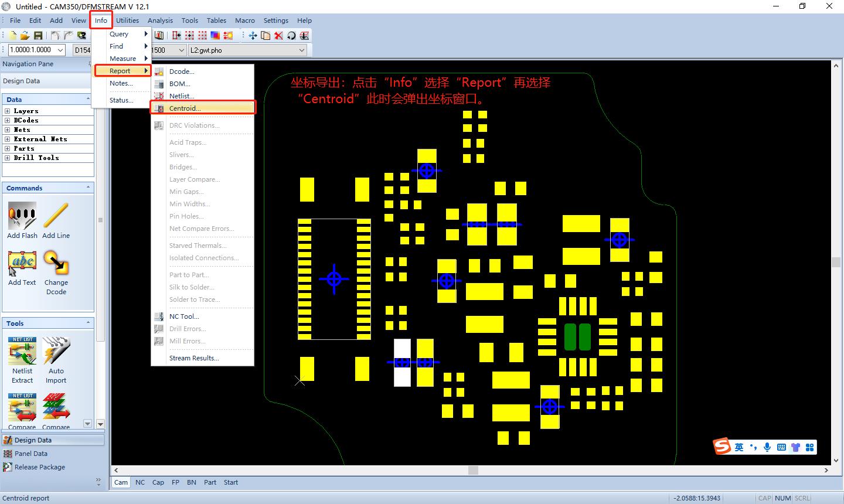Launch the Netlist Extract tool
Viewport: 844px width, 504px height.
coord(22,352)
